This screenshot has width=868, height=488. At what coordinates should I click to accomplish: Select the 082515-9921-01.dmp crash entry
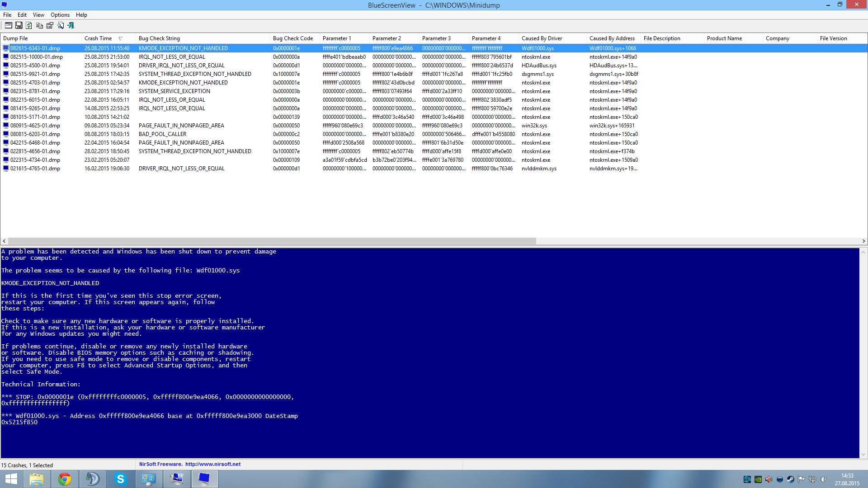35,74
